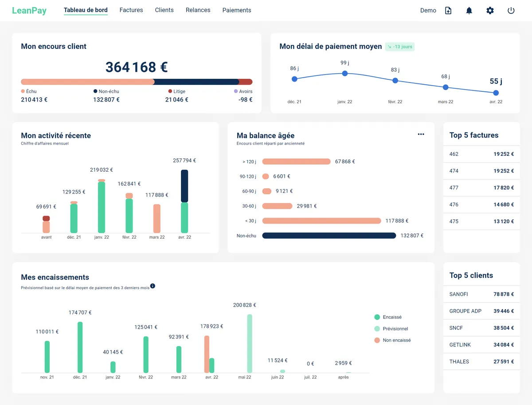This screenshot has height=405, width=532.
Task: Open the notifications bell
Action: tap(469, 11)
